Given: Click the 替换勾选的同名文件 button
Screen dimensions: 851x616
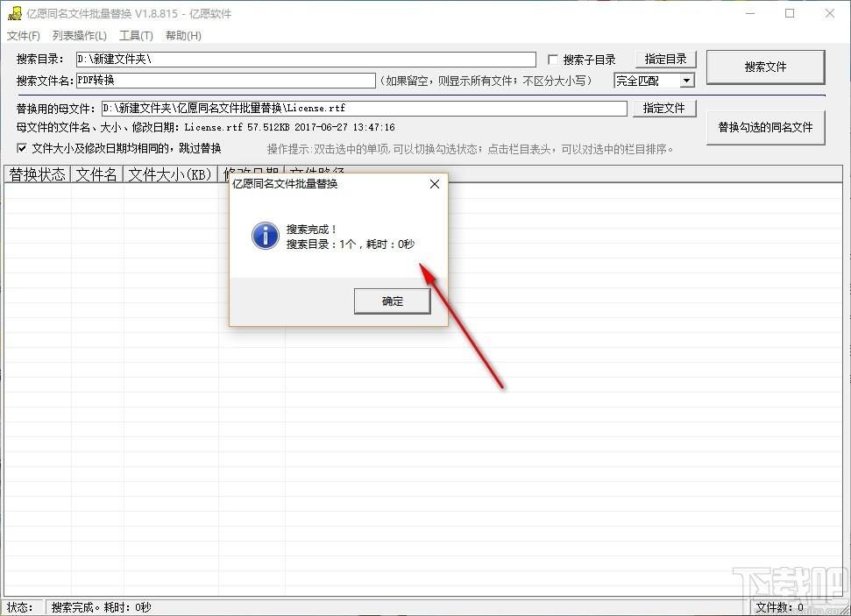Looking at the screenshot, I should [x=765, y=128].
